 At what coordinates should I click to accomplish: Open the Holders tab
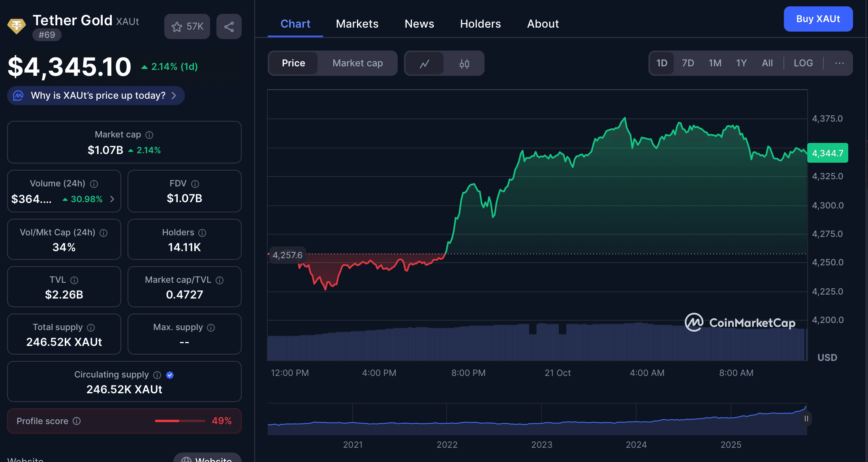pos(480,24)
